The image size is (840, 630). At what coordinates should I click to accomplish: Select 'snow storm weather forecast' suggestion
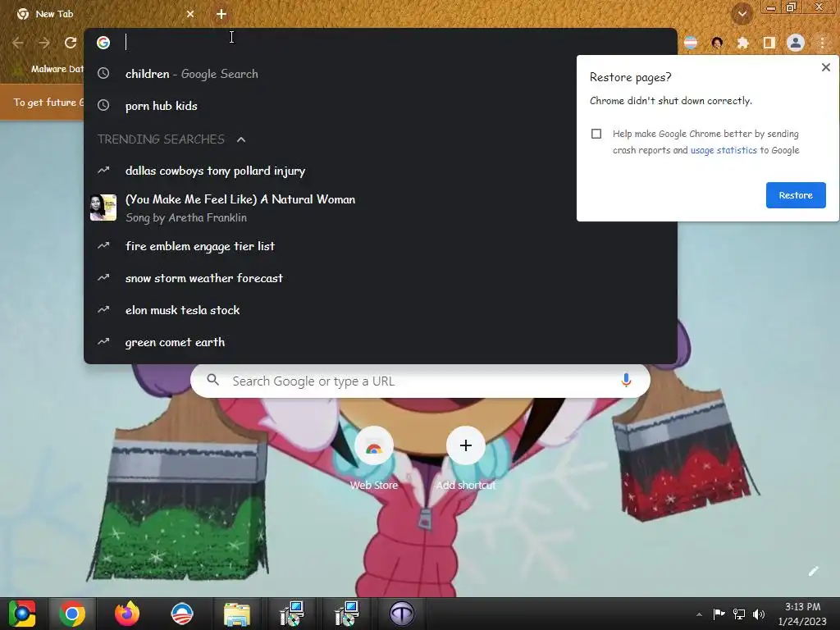(x=381, y=279)
